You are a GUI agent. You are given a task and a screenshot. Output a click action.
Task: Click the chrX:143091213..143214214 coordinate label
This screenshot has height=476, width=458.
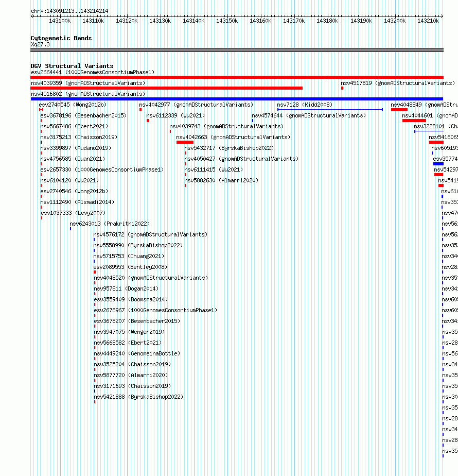point(69,11)
